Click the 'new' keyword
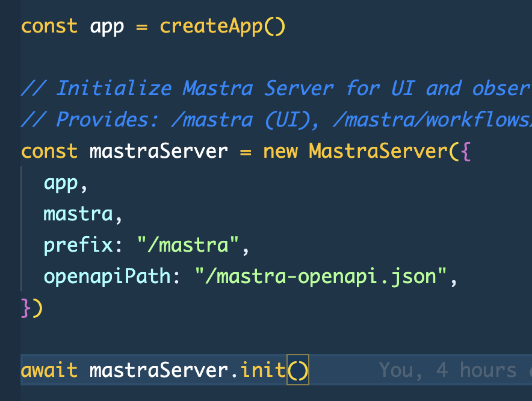The image size is (532, 401). (280, 152)
